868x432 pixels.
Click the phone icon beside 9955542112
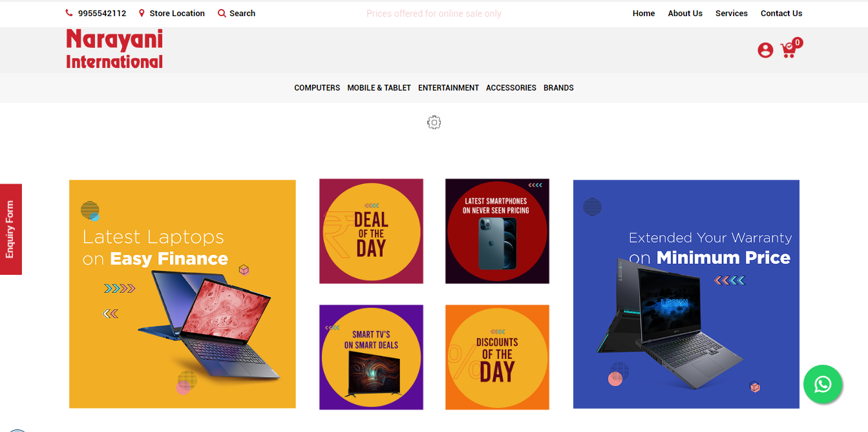click(69, 13)
